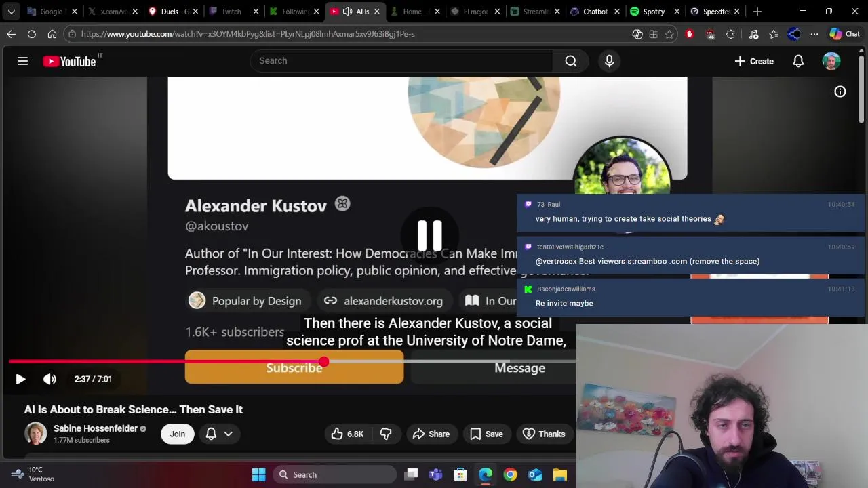Send Thanks to the creator
The width and height of the screenshot is (868, 488).
tap(544, 434)
